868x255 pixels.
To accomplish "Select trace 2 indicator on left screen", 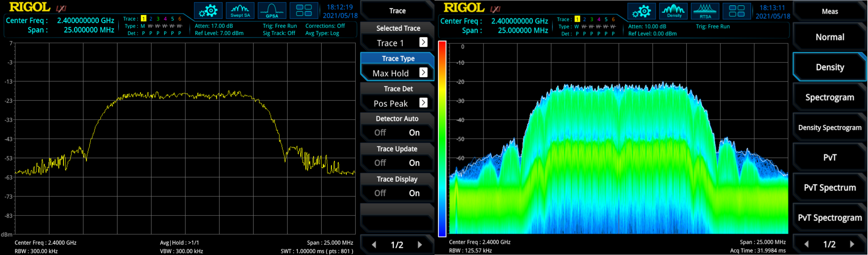I will point(151,19).
